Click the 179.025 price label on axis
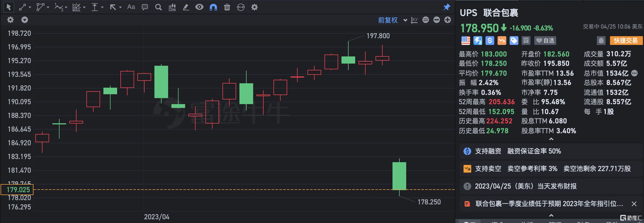644x223 pixels. pyautogui.click(x=17, y=190)
